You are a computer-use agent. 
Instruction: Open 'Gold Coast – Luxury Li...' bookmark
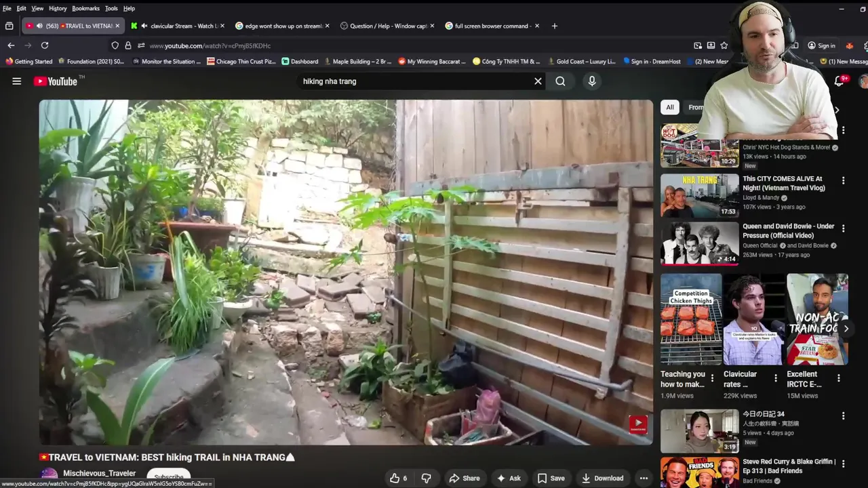point(581,61)
